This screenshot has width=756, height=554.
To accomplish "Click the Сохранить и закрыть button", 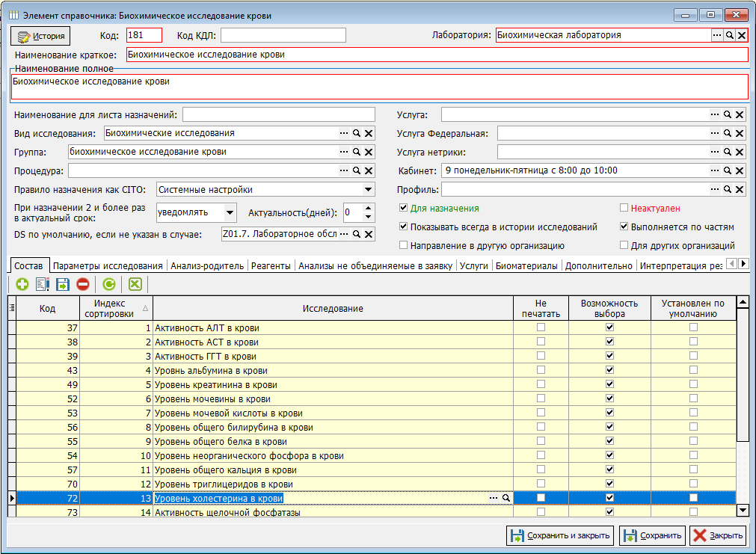I will click(560, 535).
